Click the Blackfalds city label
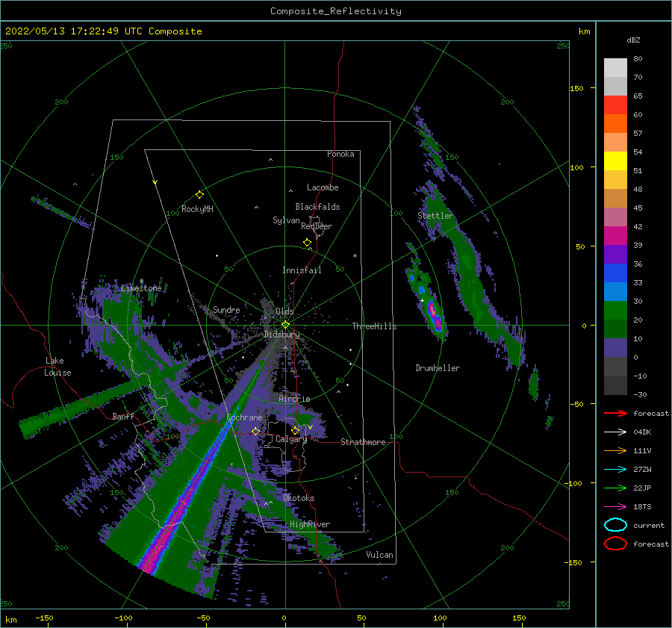672x628 pixels. pyautogui.click(x=317, y=207)
